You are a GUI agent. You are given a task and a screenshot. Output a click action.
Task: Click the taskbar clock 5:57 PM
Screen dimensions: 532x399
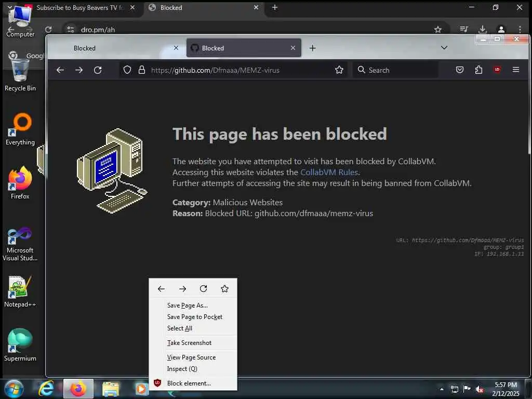click(506, 389)
